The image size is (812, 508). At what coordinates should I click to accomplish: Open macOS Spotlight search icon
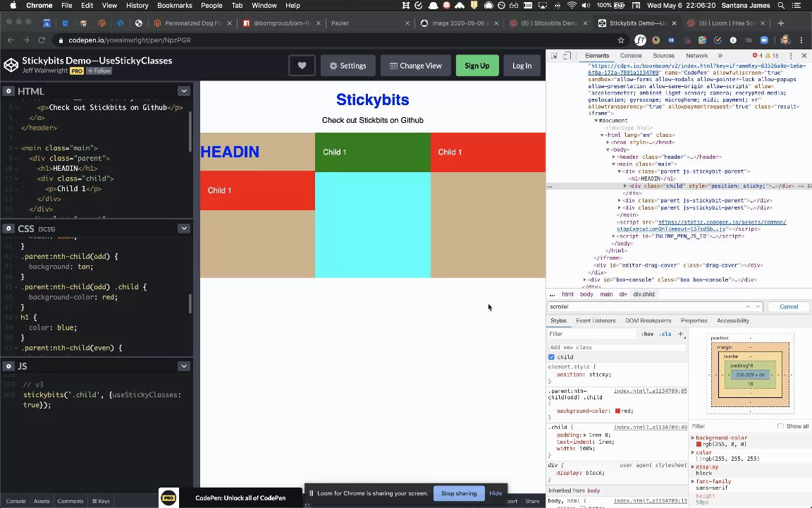pos(781,5)
